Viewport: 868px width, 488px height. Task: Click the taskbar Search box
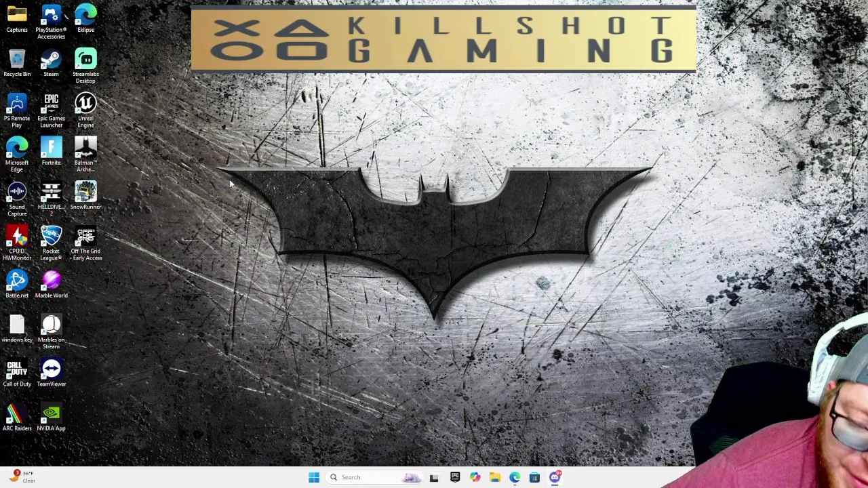pyautogui.click(x=376, y=477)
